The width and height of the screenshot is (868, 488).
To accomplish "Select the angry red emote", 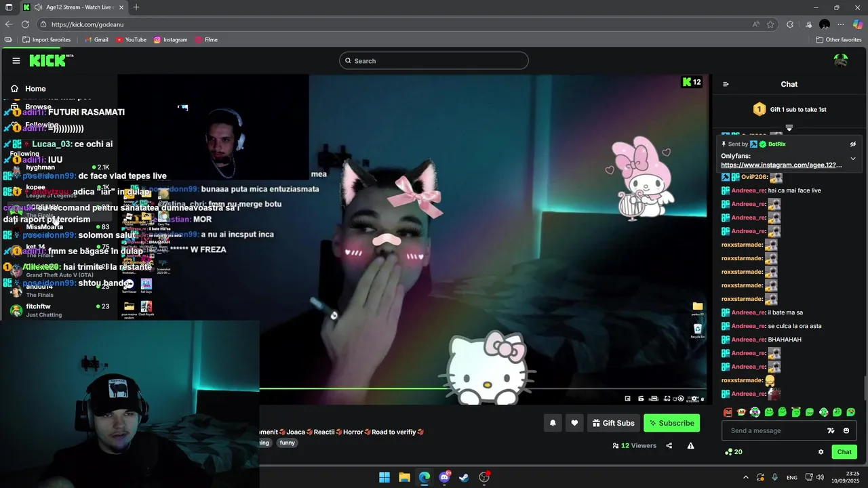I will (728, 412).
